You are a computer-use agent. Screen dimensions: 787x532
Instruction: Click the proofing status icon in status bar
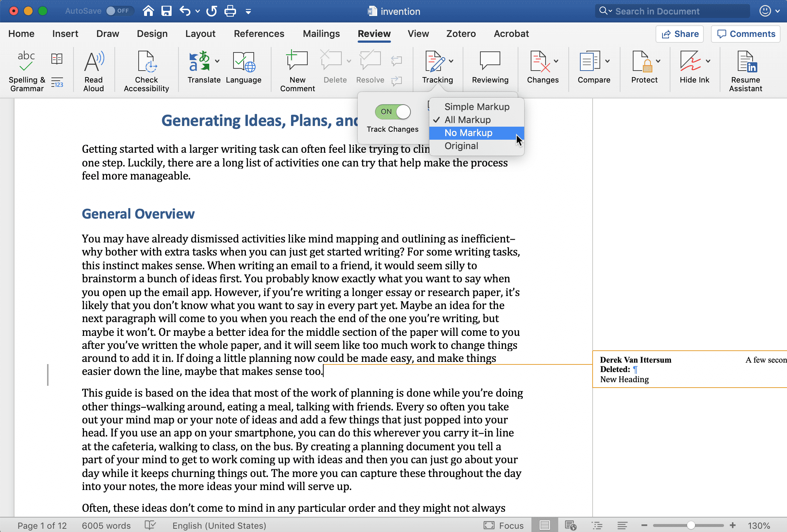point(150,525)
